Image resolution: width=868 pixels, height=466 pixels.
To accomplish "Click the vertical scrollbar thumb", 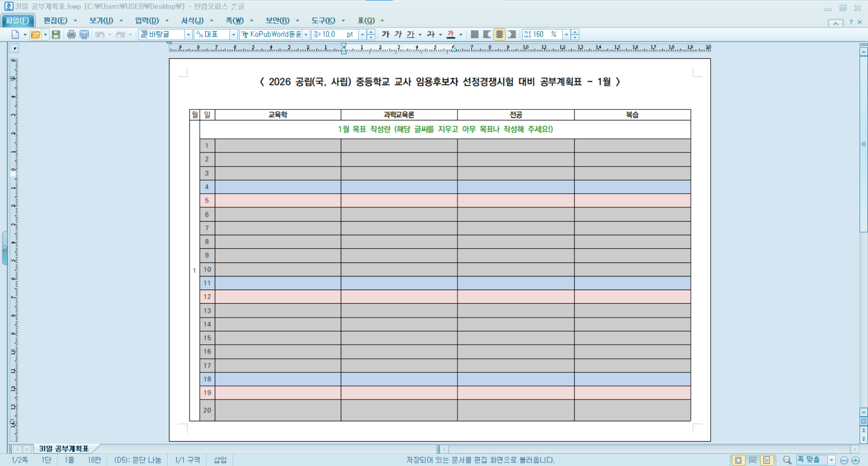I will tap(863, 144).
